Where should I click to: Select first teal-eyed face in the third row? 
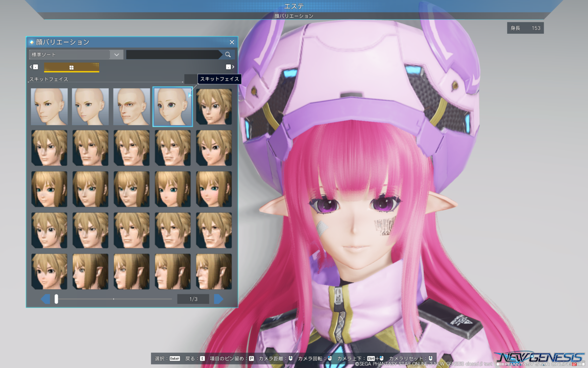tap(49, 189)
